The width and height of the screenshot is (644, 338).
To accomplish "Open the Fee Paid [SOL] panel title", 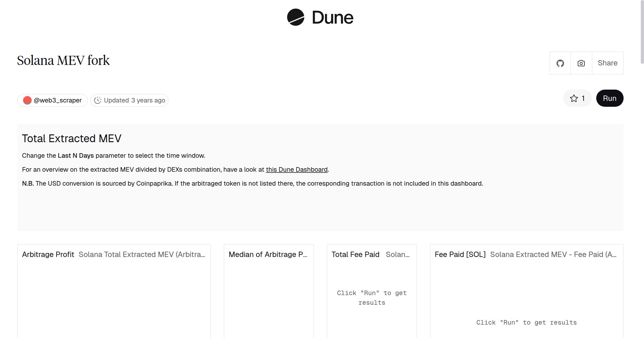I will pos(460,254).
